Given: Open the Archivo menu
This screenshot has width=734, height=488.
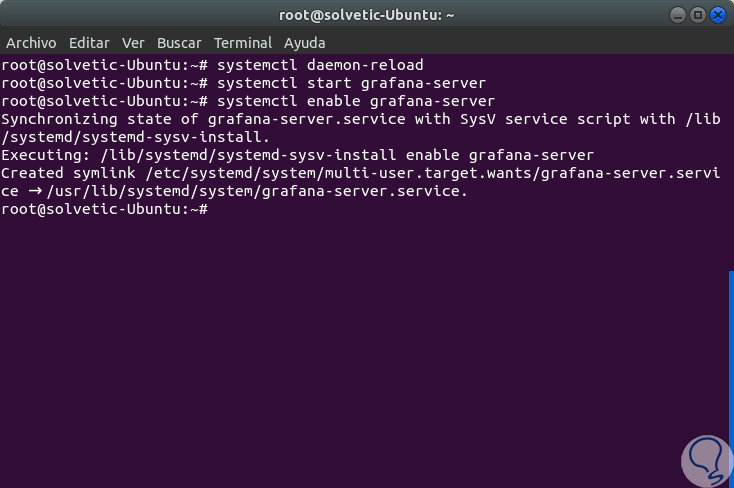Looking at the screenshot, I should click(x=31, y=43).
